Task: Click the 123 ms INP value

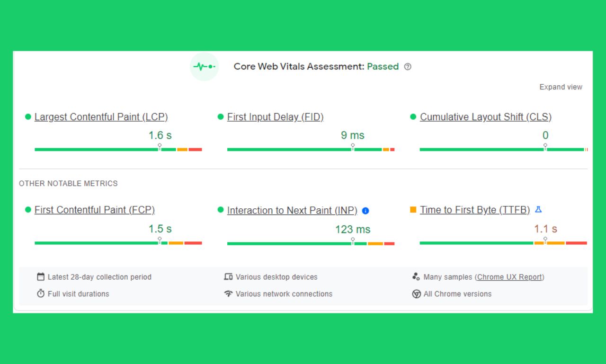Action: (x=352, y=230)
